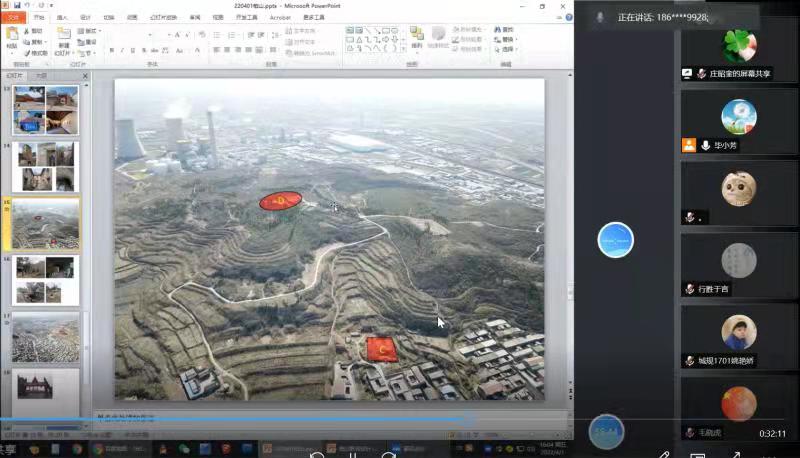The image size is (800, 458).
Task: Open the 插入 ribbon tab
Action: (x=62, y=17)
